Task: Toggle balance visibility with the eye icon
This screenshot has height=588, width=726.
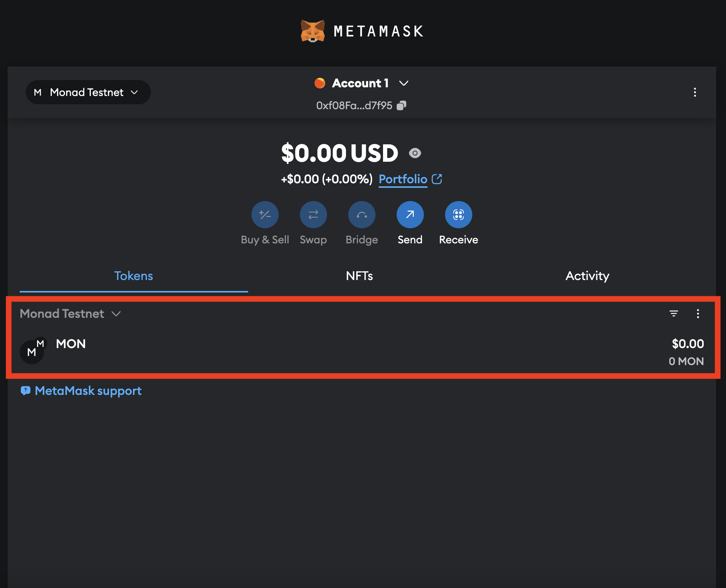Action: click(415, 153)
